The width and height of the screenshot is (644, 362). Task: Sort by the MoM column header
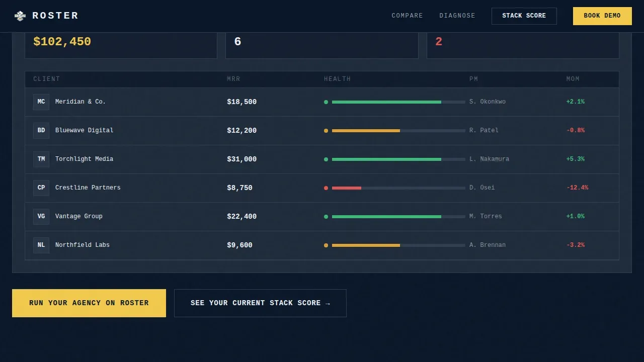[573, 79]
